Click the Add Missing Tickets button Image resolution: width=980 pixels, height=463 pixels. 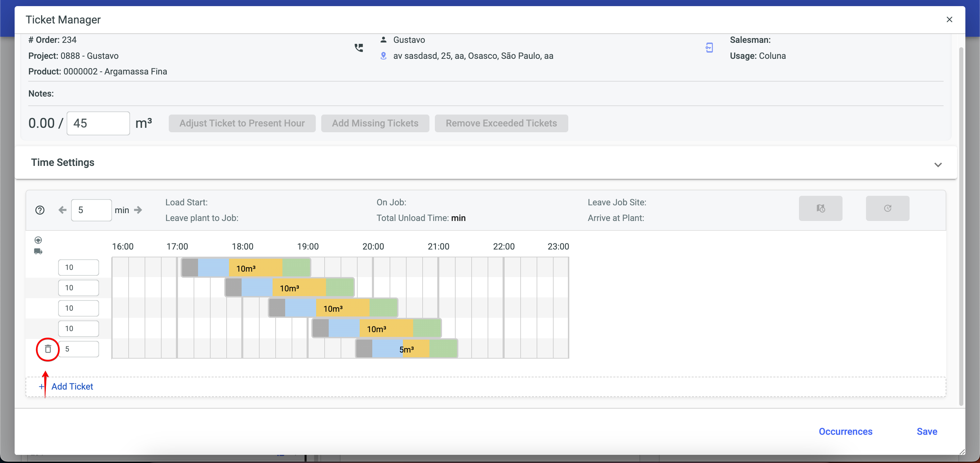(375, 123)
